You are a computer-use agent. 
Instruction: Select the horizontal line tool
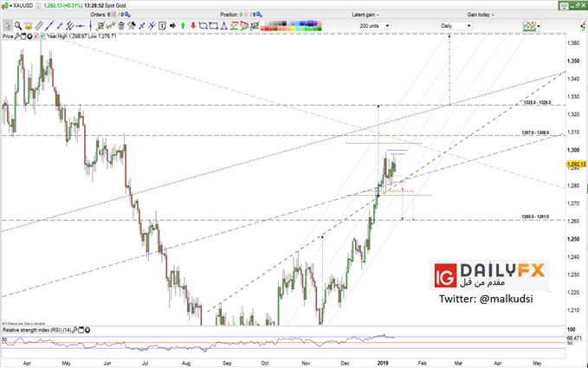coord(80,26)
